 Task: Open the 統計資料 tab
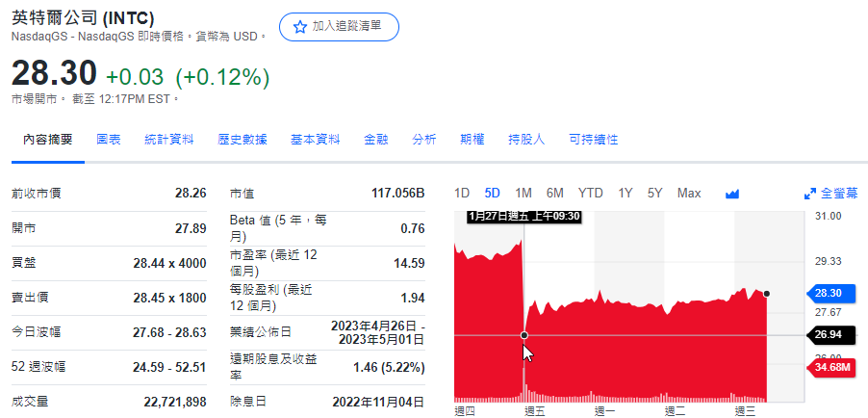pyautogui.click(x=169, y=140)
